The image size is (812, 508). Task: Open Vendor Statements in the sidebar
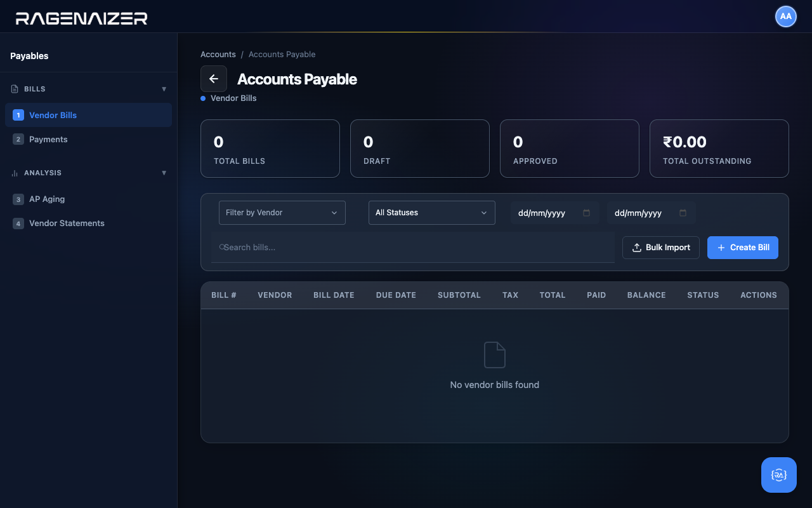(88, 223)
